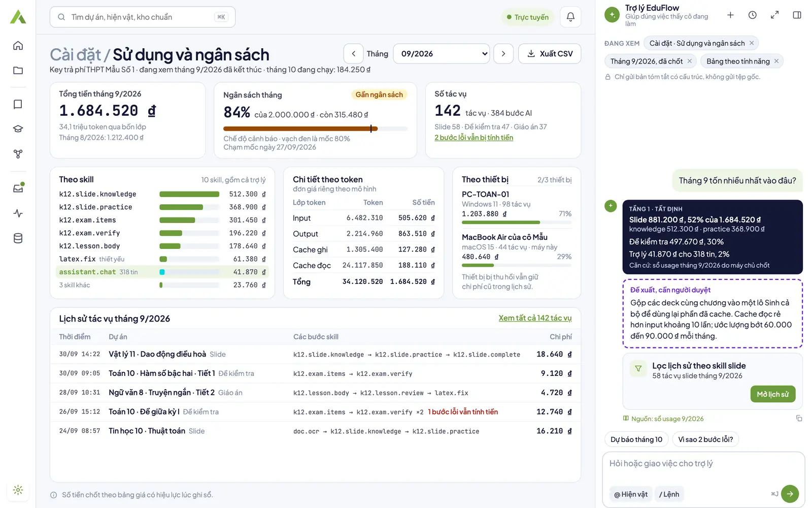
Task: Open the activity pulse sidebar icon
Action: click(x=18, y=213)
